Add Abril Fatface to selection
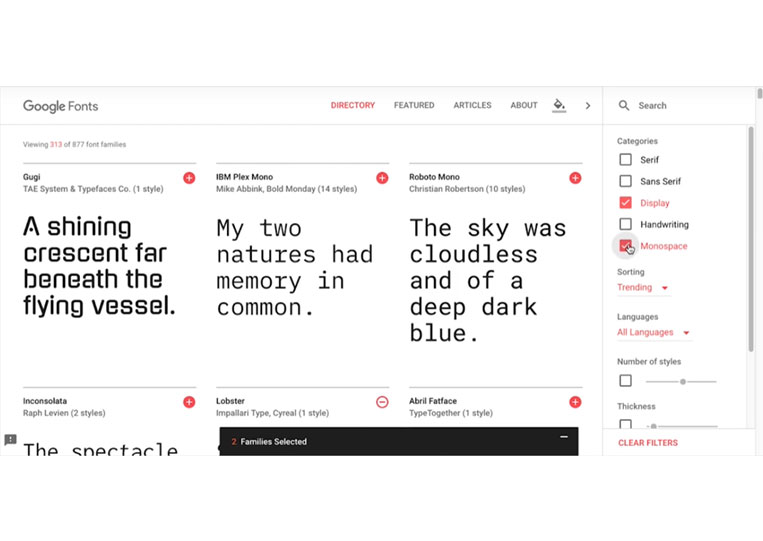The width and height of the screenshot is (763, 541). 575,402
